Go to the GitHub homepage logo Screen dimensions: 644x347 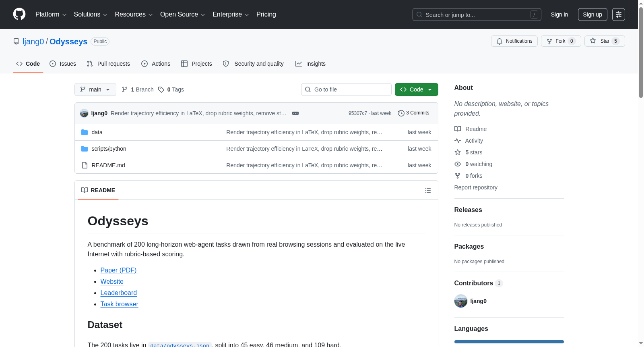pyautogui.click(x=19, y=14)
